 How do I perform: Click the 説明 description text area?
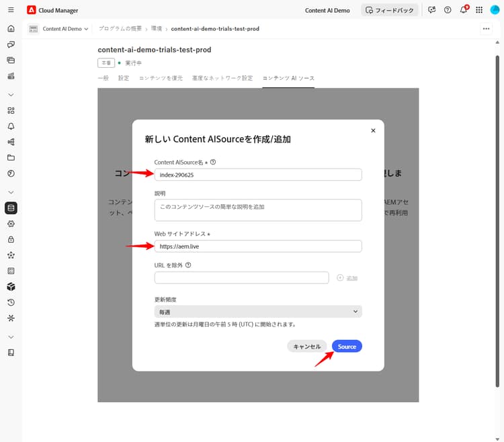tap(258, 210)
